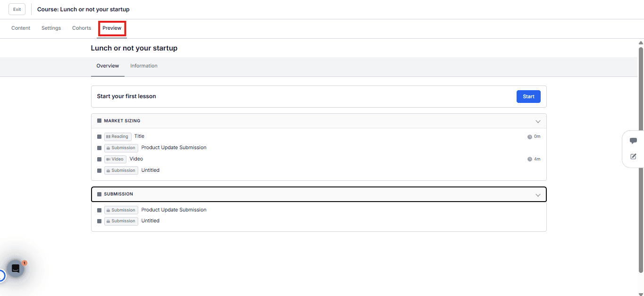Screen dimensions: 644x296
Task: Click the 'Start your first lesson' text
Action: click(126, 96)
